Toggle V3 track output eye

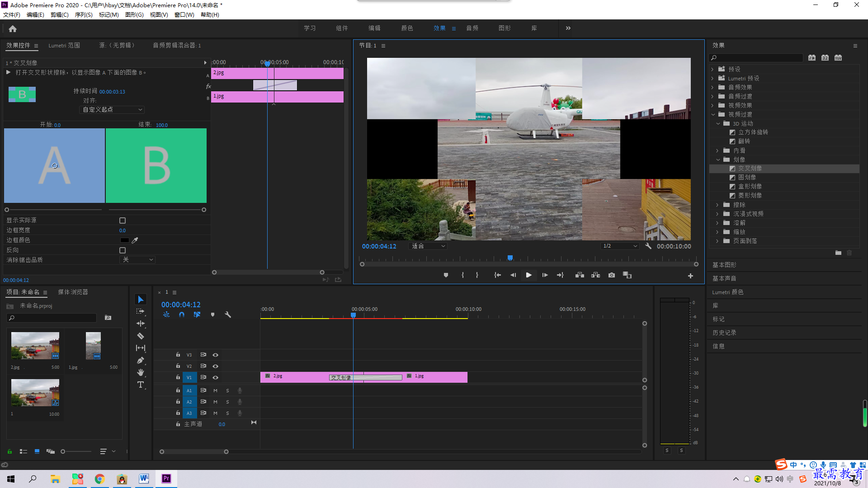tap(216, 355)
